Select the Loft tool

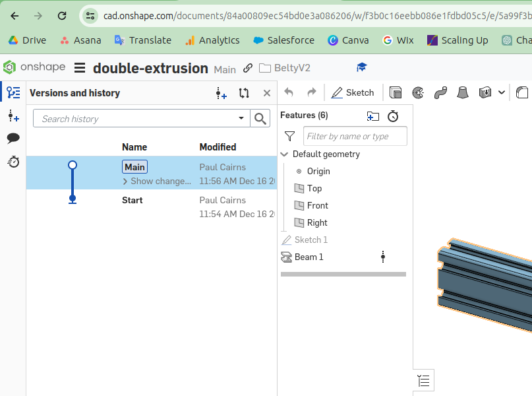463,92
